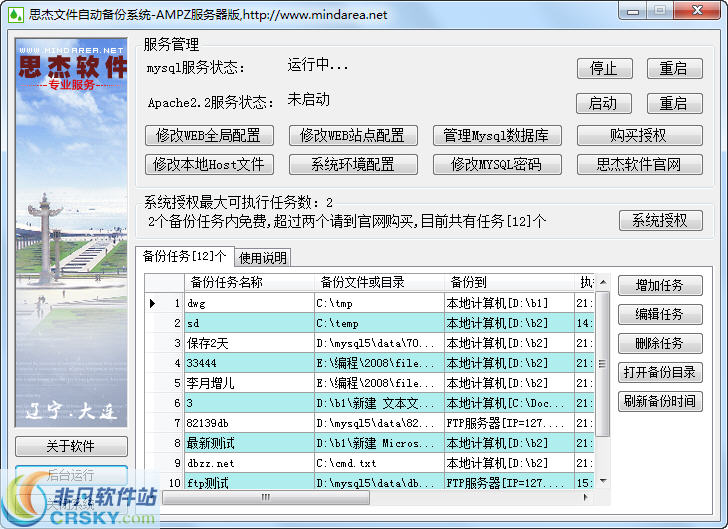The width and height of the screenshot is (728, 529).
Task: Click horizontal scrollbar right arrow
Action: (586, 497)
